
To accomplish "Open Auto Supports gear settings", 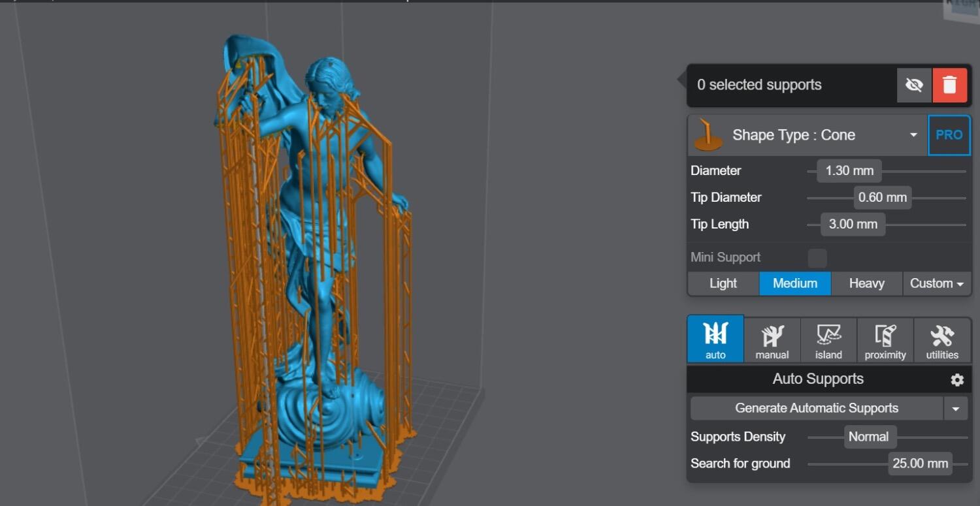I will 957,379.
